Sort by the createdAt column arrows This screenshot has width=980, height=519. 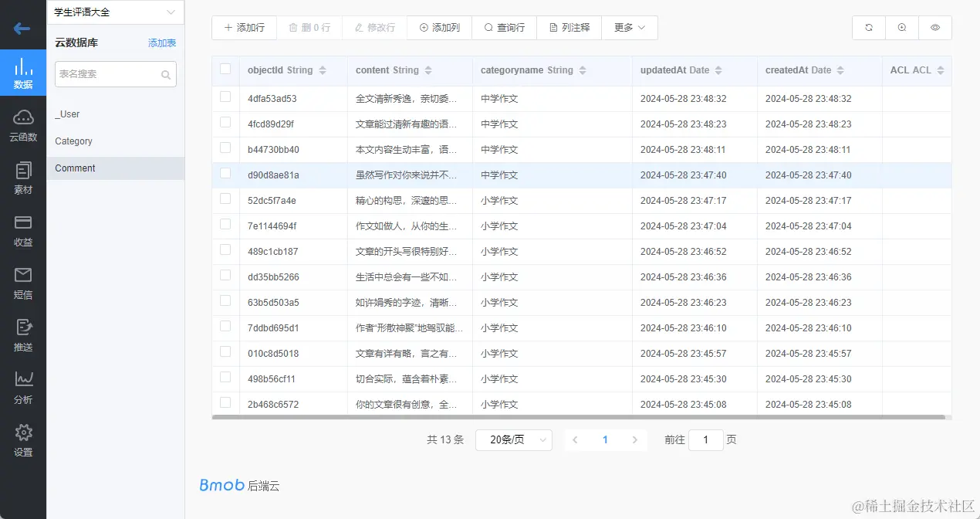(841, 70)
